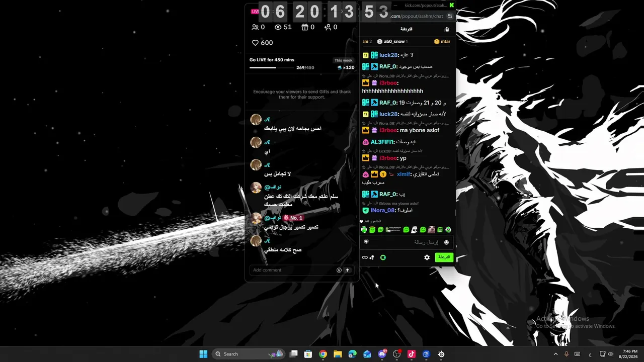
Task: Click the iNora_08 username in chat
Action: (x=383, y=211)
